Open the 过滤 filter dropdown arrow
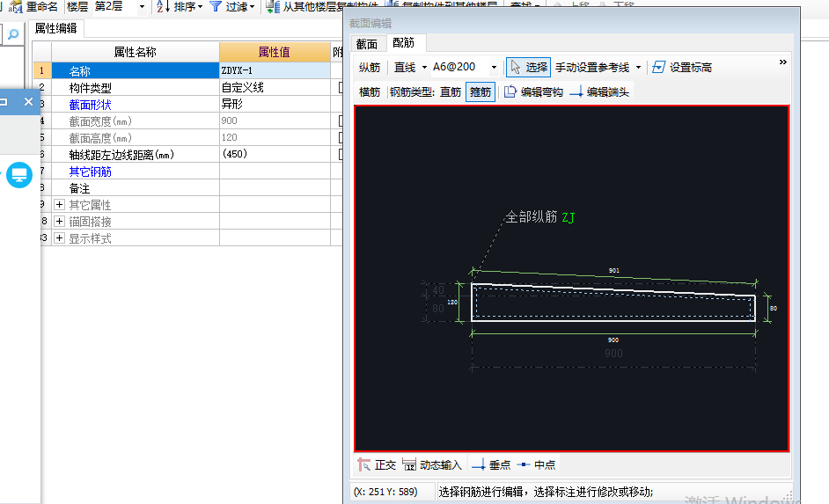This screenshot has height=504, width=829. pos(253,7)
